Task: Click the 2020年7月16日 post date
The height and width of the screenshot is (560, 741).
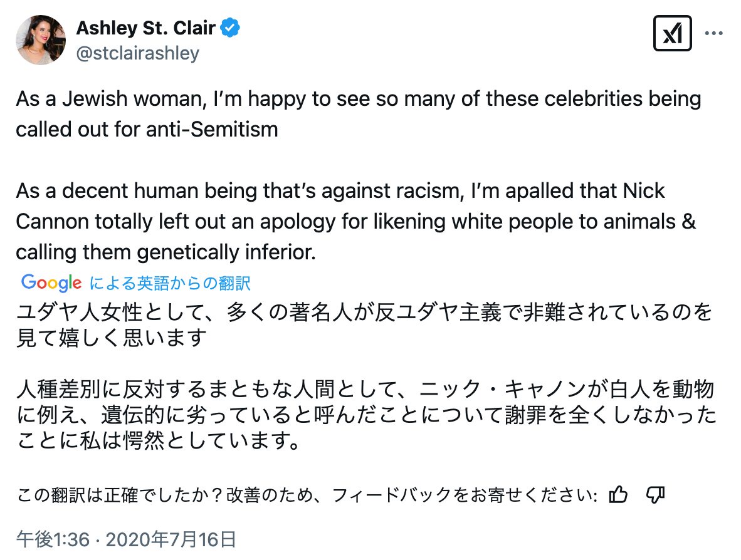Action: tap(172, 539)
